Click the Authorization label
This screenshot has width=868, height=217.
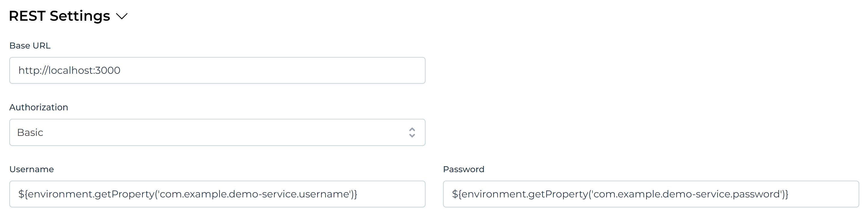point(38,107)
